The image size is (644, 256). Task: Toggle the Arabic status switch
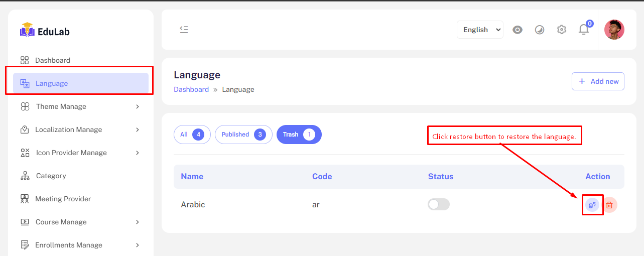point(439,204)
